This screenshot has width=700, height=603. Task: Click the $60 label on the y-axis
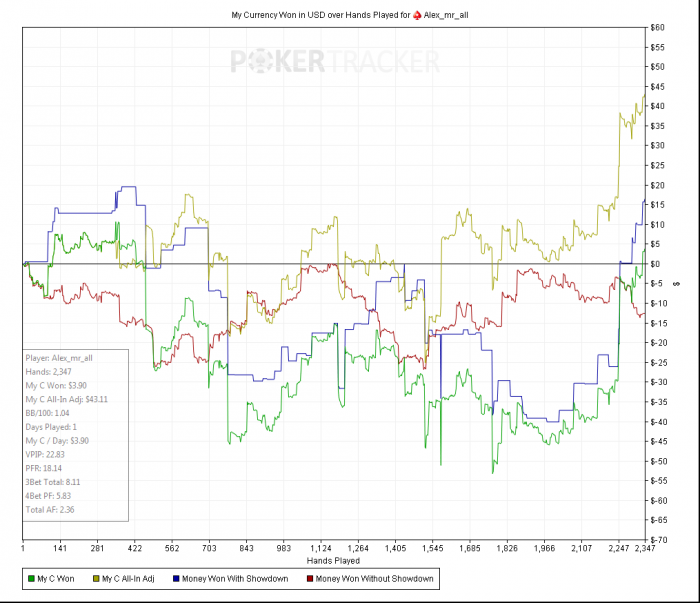pos(657,28)
